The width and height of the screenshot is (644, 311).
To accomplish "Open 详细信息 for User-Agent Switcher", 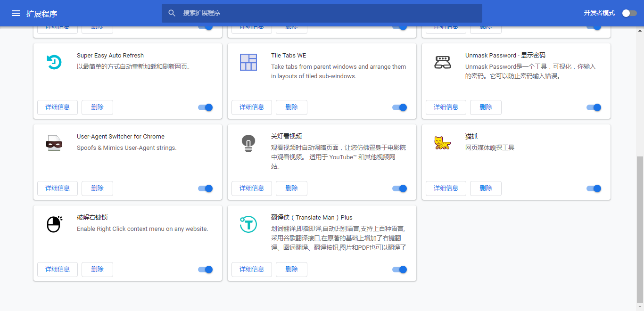I will click(x=58, y=188).
